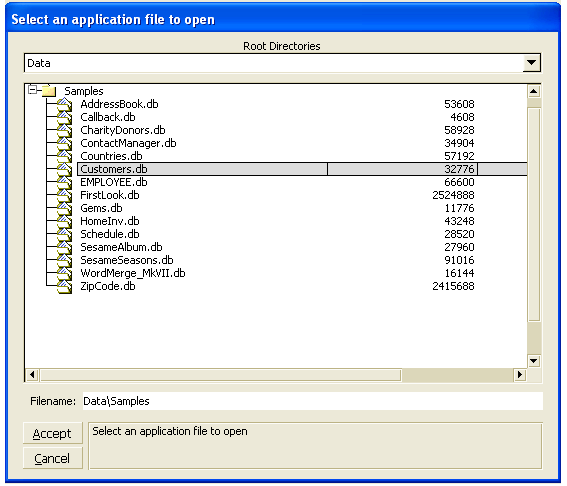The width and height of the screenshot is (567, 486).
Task: Collapse the Samples folder tree node
Action: [33, 90]
